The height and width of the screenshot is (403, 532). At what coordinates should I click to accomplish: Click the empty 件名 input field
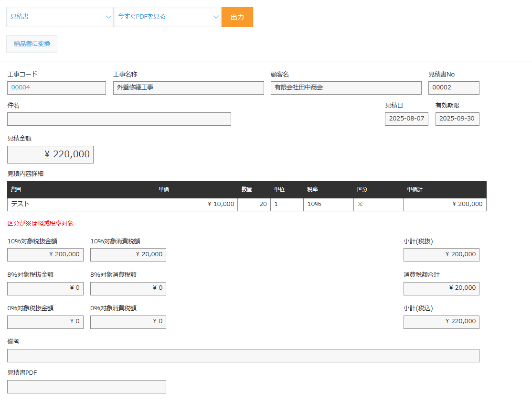pyautogui.click(x=119, y=119)
